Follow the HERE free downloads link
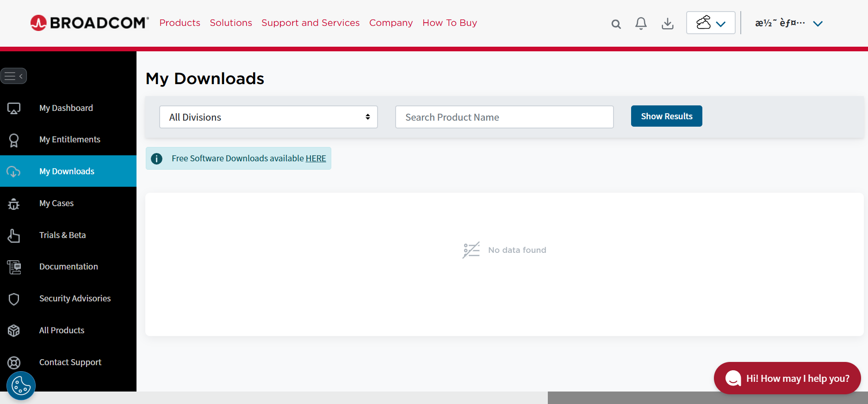Viewport: 868px width, 404px height. click(x=316, y=159)
